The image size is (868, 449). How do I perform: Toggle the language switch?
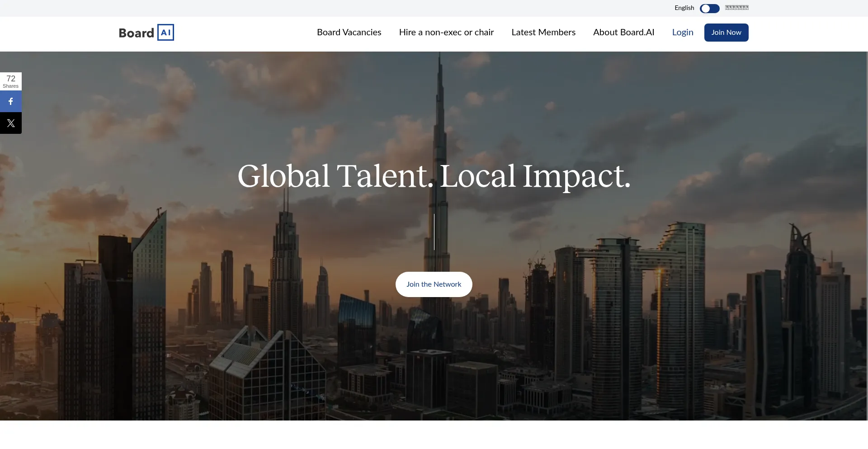tap(709, 9)
